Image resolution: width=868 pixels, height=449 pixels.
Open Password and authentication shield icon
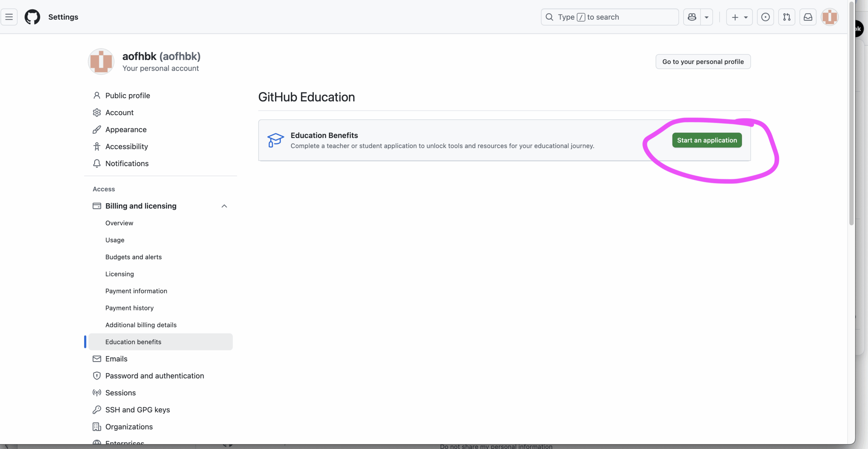(x=97, y=375)
